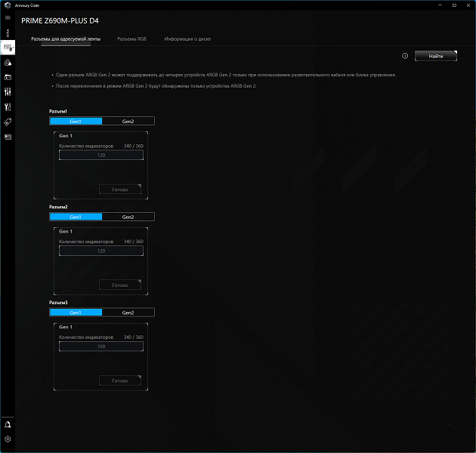Click Готово button under Разъем3

click(x=120, y=381)
